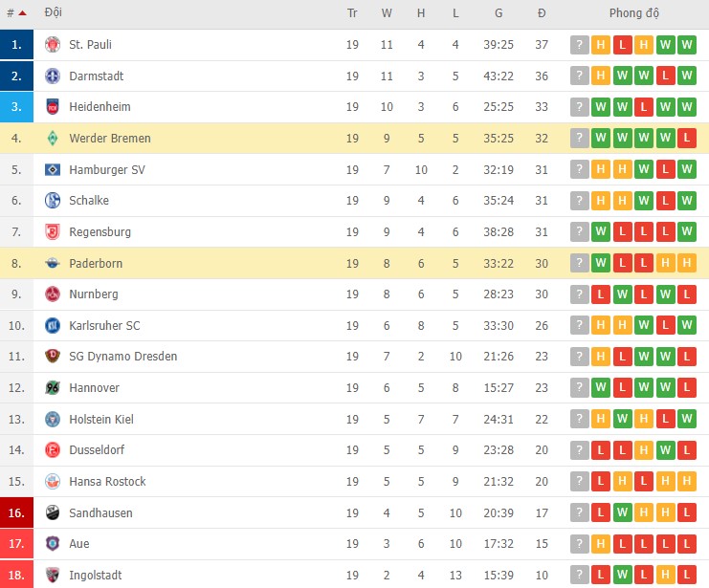Click the Đội column header
The height and width of the screenshot is (588, 709).
coord(55,14)
